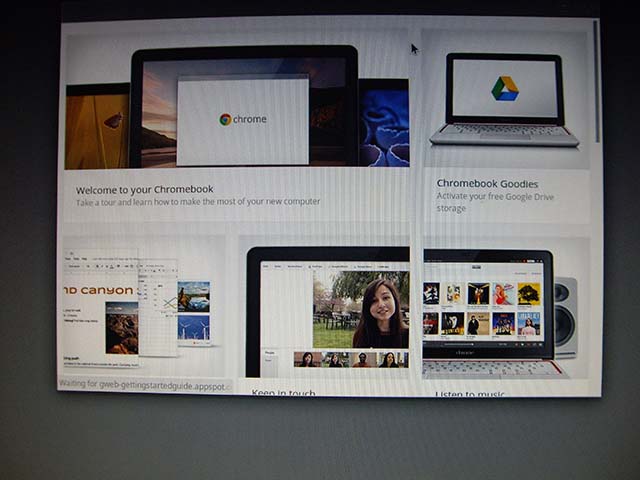Open the Chromebook Goodies heading
This screenshot has height=480, width=640.
(487, 184)
